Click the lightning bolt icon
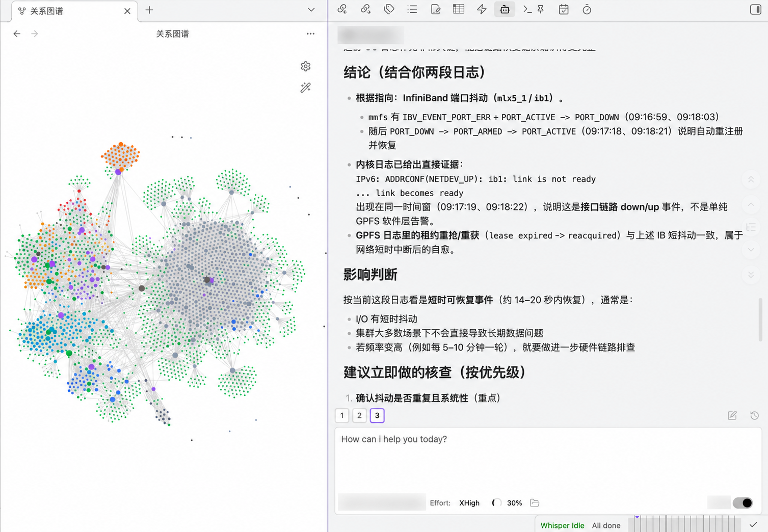Image resolution: width=768 pixels, height=532 pixels. click(482, 9)
